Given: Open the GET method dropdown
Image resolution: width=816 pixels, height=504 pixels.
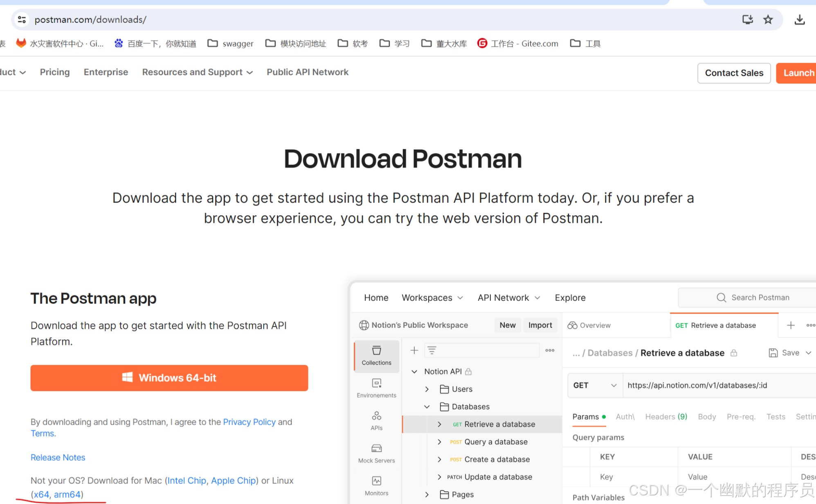Looking at the screenshot, I should pos(595,385).
